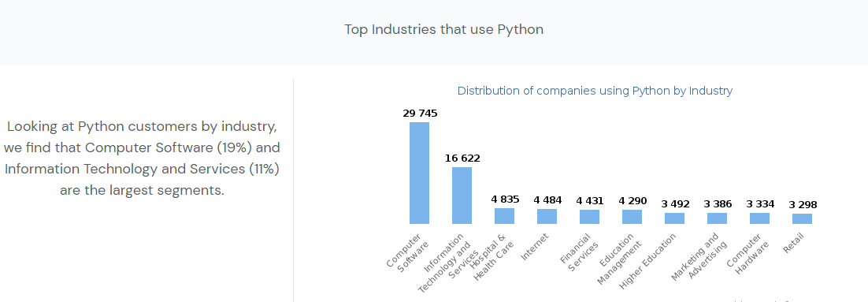Click the Hospital & Health Care bar
Image resolution: width=868 pixels, height=302 pixels.
pyautogui.click(x=504, y=216)
